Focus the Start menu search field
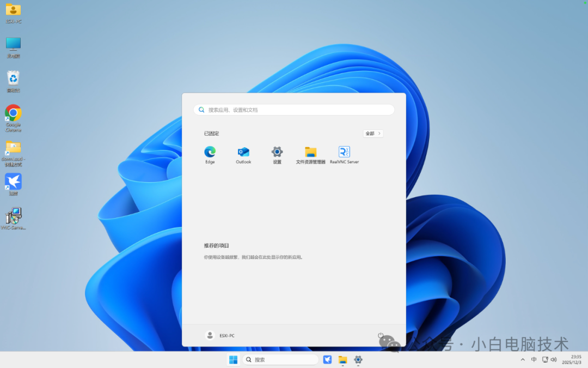 tap(294, 110)
